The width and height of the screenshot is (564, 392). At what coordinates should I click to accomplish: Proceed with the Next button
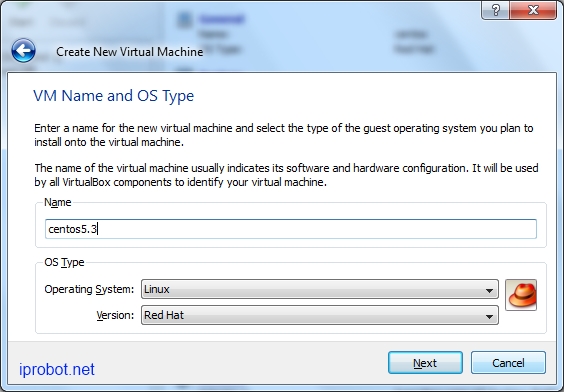(425, 363)
